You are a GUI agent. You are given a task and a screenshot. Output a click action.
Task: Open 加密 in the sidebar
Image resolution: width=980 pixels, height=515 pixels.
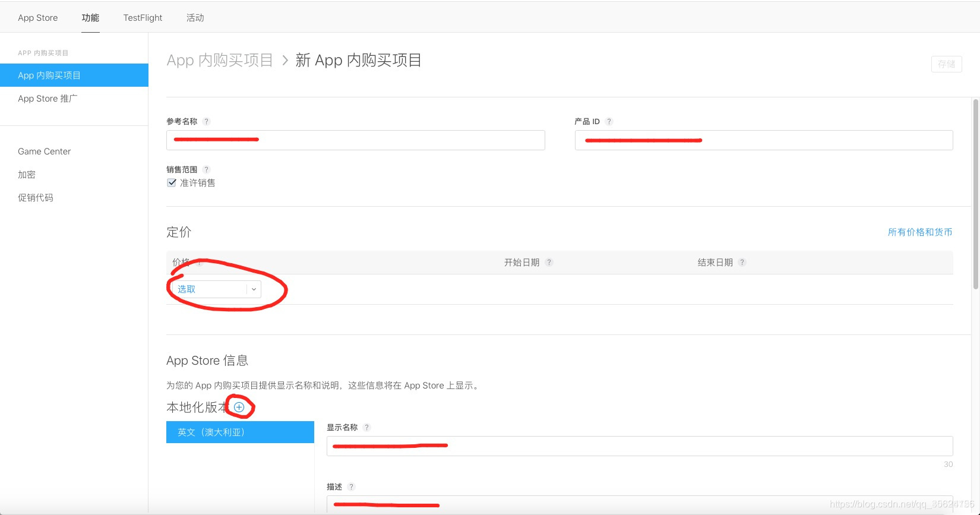[x=27, y=175]
